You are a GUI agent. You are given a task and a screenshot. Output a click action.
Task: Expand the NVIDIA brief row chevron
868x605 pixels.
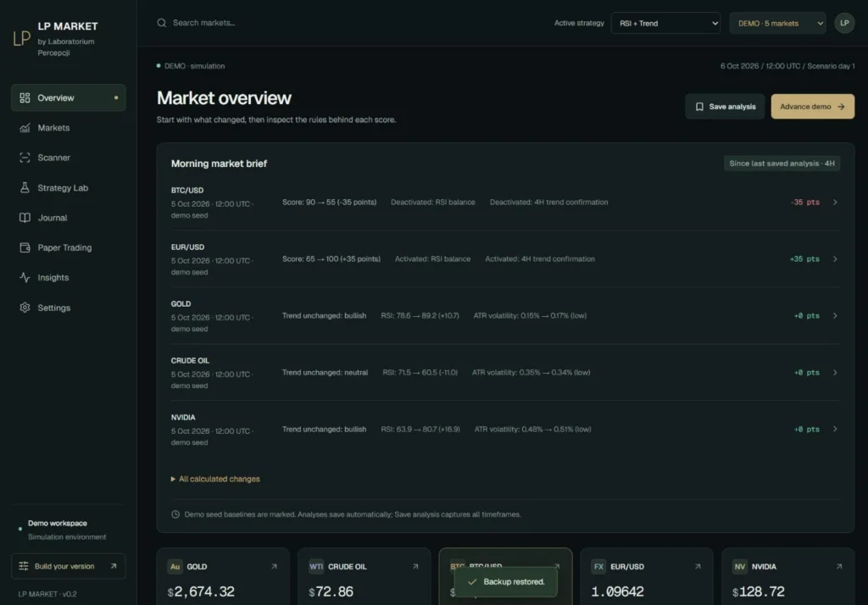[835, 429]
